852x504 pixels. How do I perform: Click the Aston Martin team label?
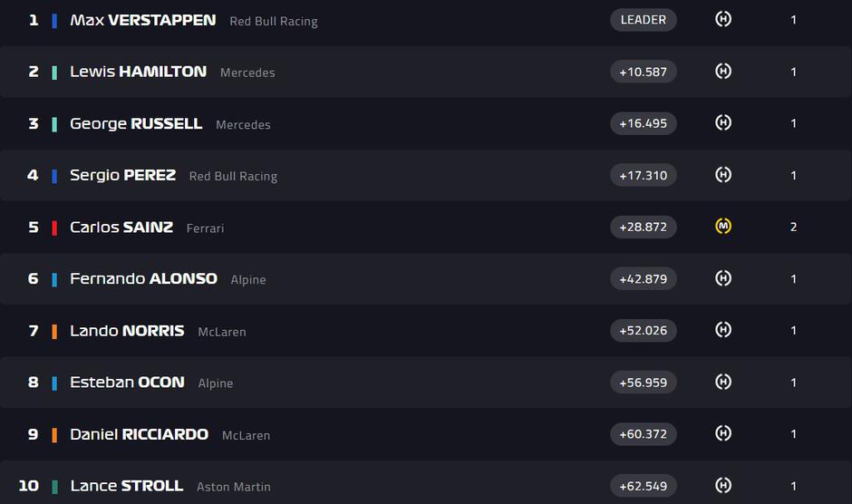click(234, 487)
